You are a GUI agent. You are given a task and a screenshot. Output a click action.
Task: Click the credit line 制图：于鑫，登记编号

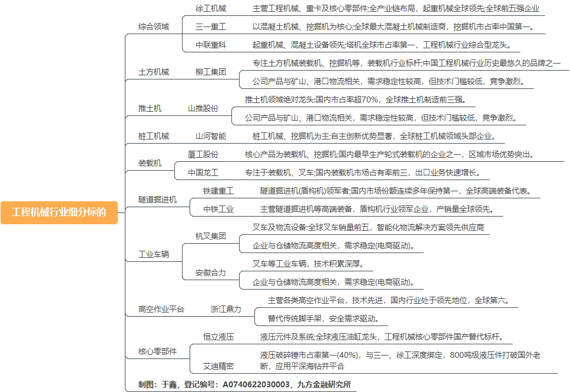[244, 384]
